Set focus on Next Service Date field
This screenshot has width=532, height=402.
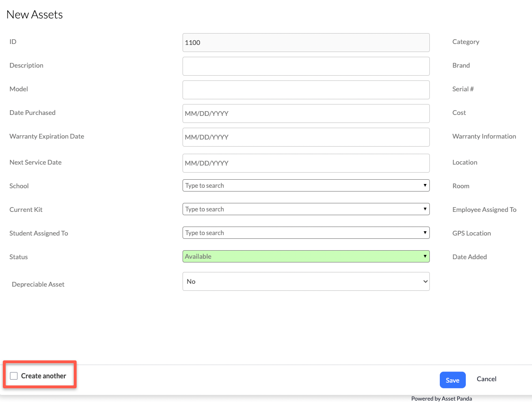[305, 163]
